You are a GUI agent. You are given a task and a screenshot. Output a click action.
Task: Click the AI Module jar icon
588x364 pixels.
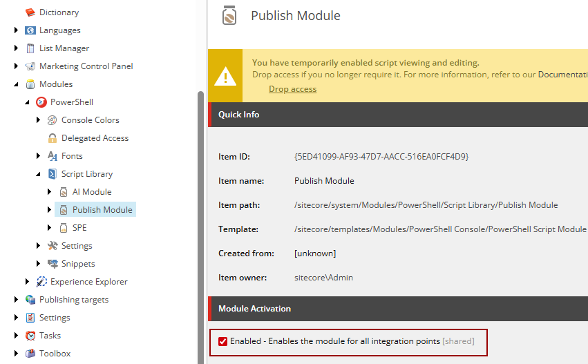(64, 192)
